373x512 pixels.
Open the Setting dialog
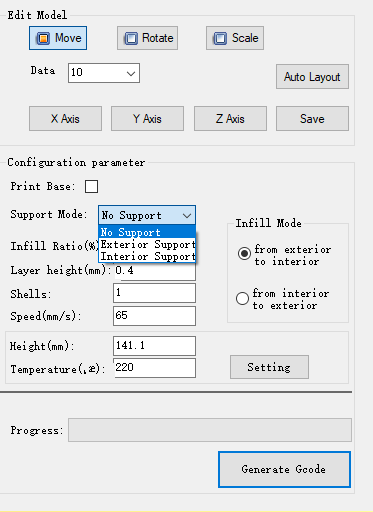click(269, 367)
